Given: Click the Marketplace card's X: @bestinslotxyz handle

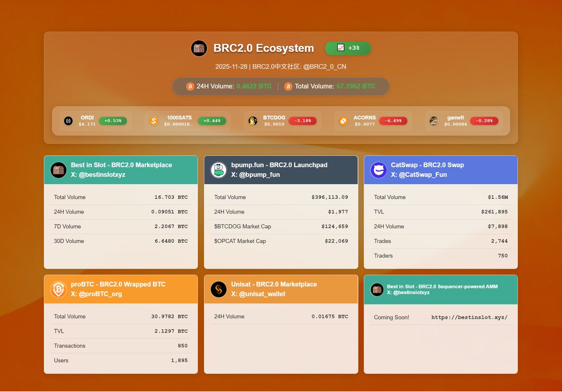Looking at the screenshot, I should pyautogui.click(x=98, y=175).
